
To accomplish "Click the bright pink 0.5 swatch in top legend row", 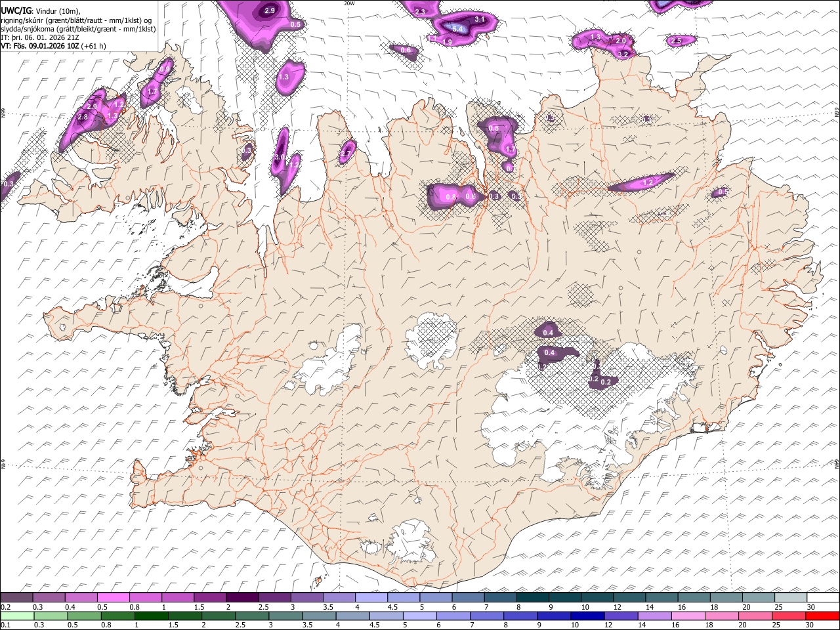I will coord(113,598).
